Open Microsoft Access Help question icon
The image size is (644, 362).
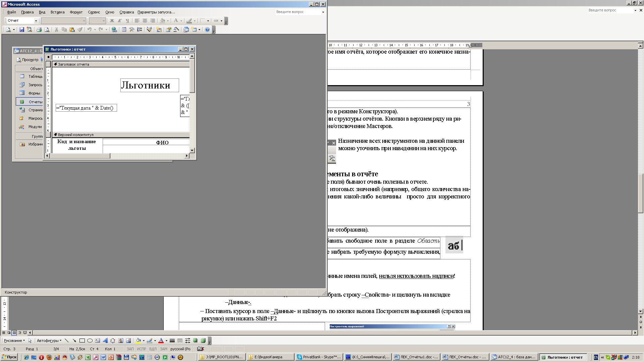[x=207, y=29]
